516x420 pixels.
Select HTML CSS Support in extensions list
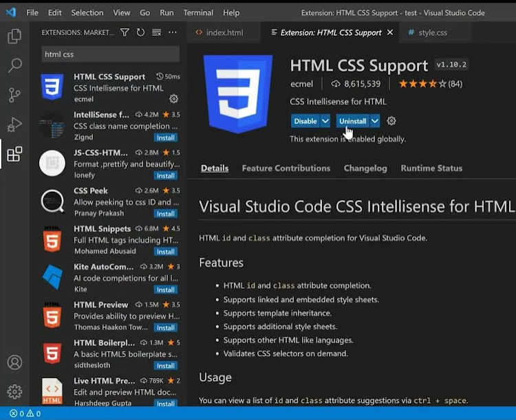coord(109,87)
